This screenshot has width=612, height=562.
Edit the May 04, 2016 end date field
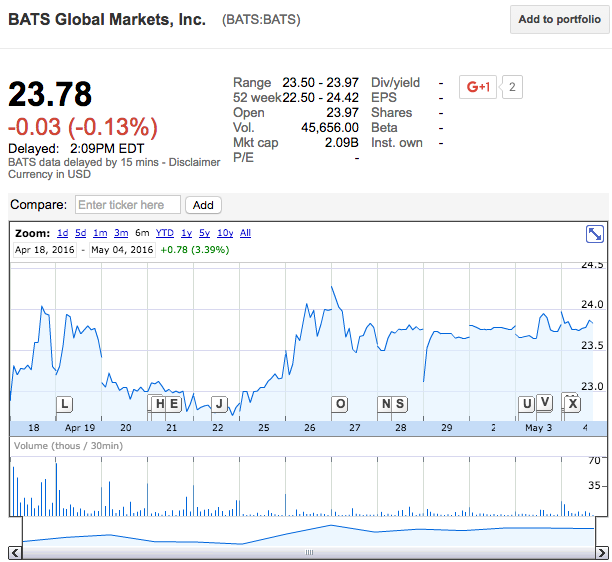pyautogui.click(x=122, y=250)
